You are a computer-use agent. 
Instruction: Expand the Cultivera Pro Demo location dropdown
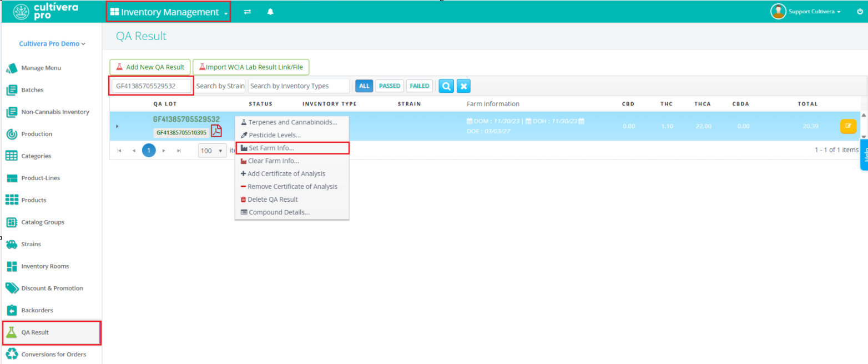click(52, 44)
